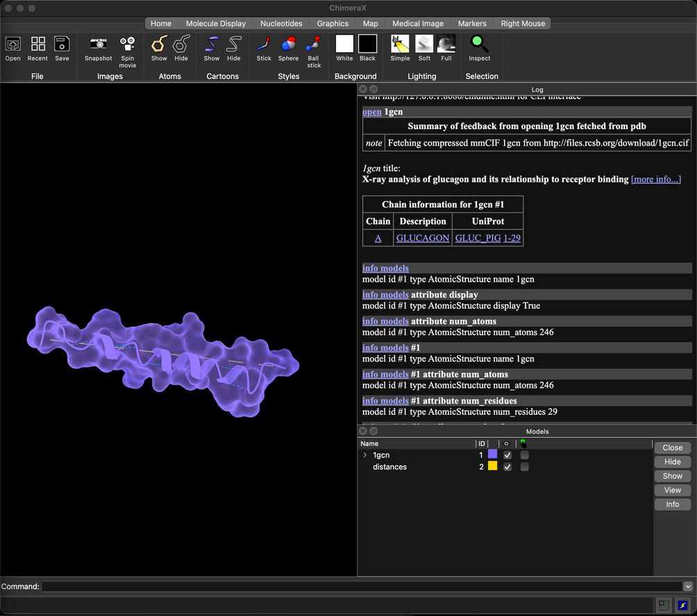
Task: Switch to the Nucleotides tab
Action: pyautogui.click(x=281, y=24)
